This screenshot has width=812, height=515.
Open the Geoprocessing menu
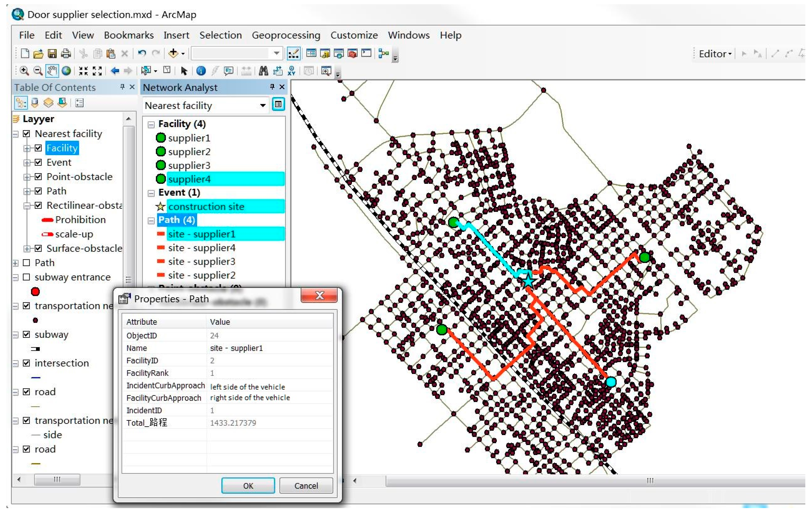[286, 35]
